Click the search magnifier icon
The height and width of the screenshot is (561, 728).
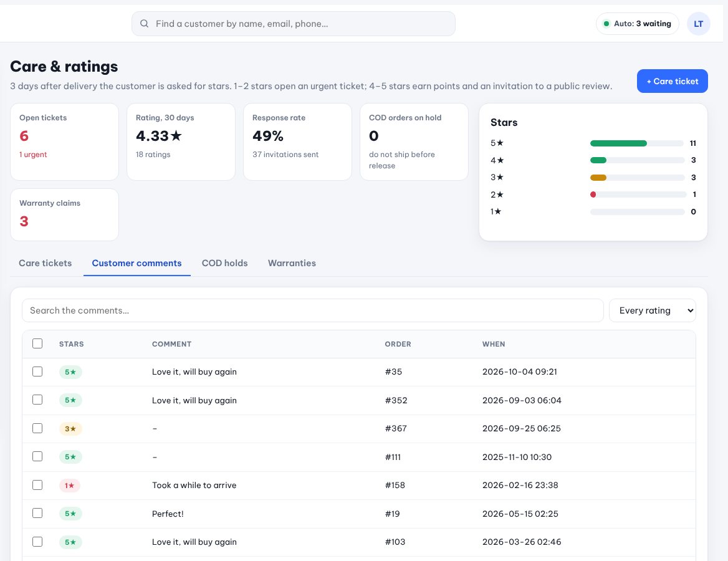pyautogui.click(x=145, y=24)
